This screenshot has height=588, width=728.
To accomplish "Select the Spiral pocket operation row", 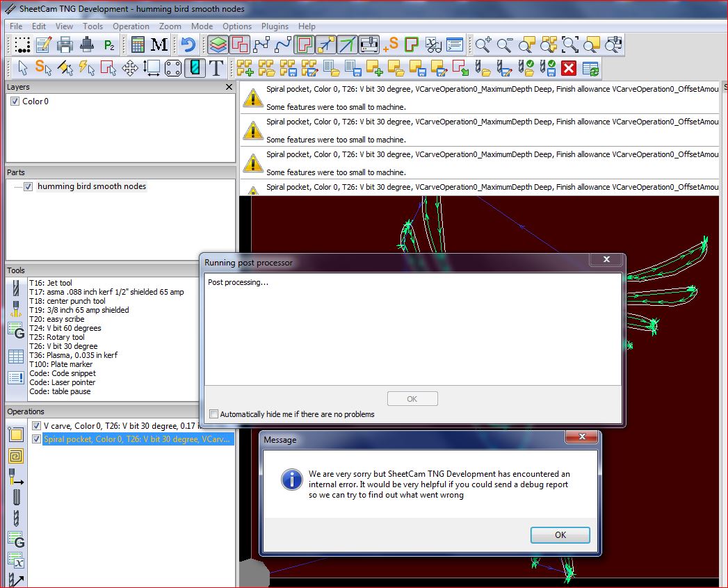I will [x=138, y=439].
